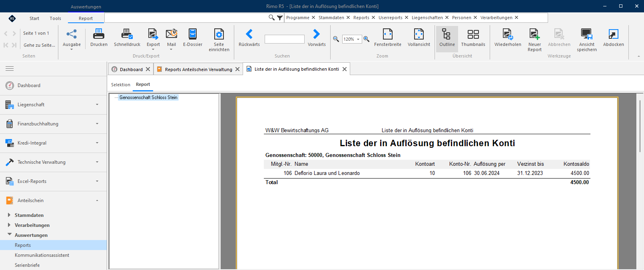Expand the Verarbeitungen tree node
644x270 pixels.
point(9,225)
